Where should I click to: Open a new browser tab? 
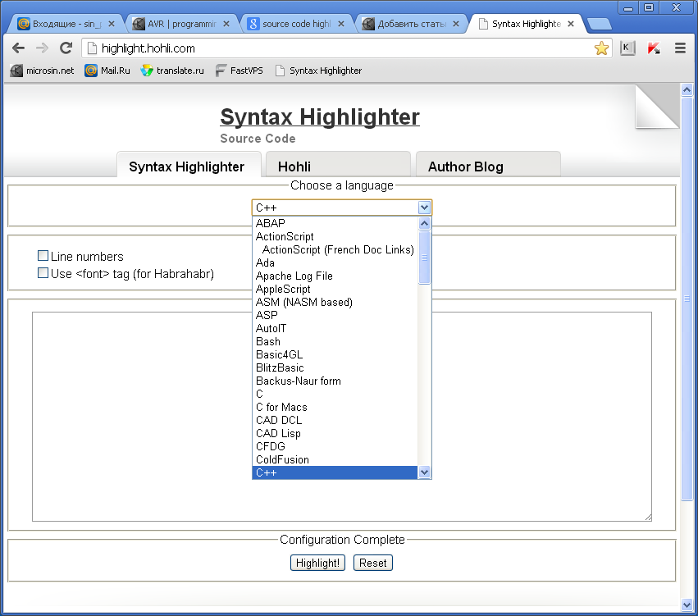599,24
